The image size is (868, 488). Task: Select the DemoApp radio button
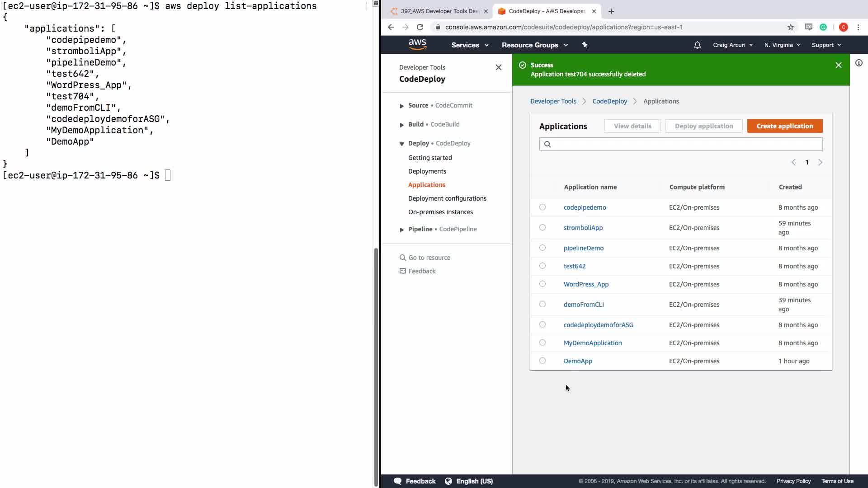pos(542,361)
